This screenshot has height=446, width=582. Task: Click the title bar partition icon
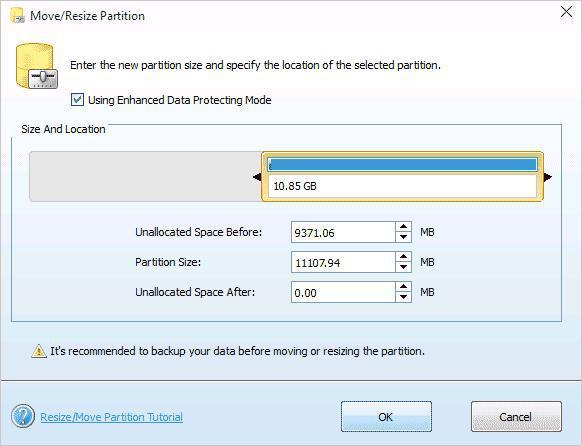coord(17,16)
